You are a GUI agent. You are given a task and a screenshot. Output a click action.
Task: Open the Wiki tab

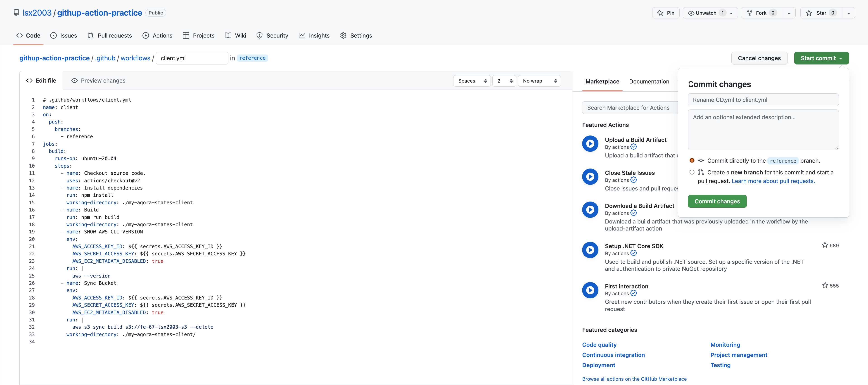tap(235, 35)
